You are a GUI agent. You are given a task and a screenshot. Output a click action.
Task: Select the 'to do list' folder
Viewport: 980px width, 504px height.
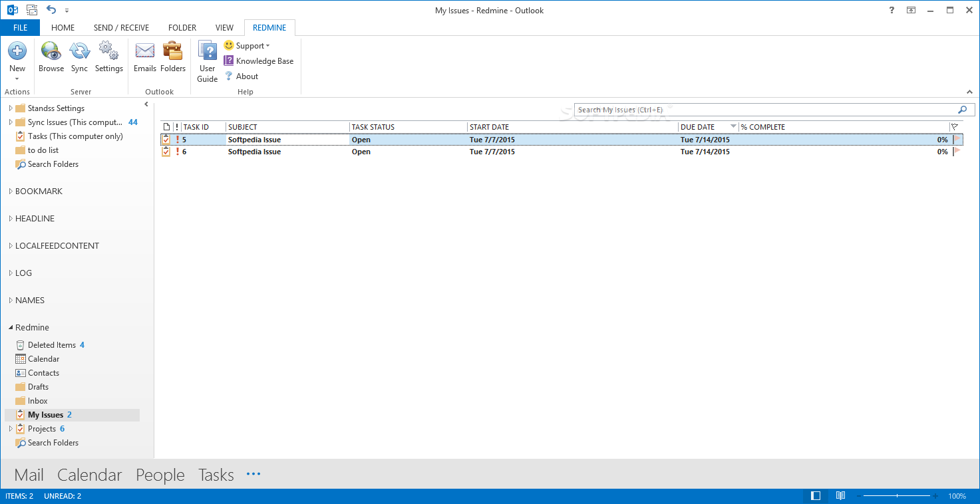point(43,150)
